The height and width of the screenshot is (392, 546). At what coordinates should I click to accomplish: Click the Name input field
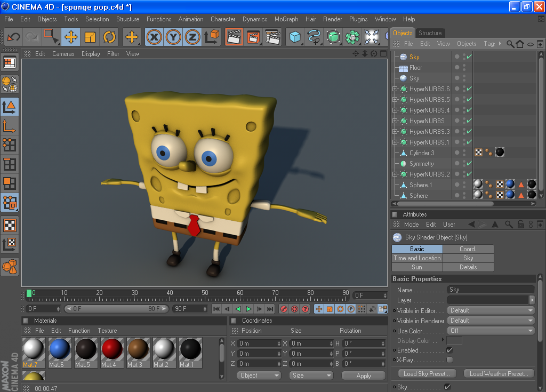491,290
